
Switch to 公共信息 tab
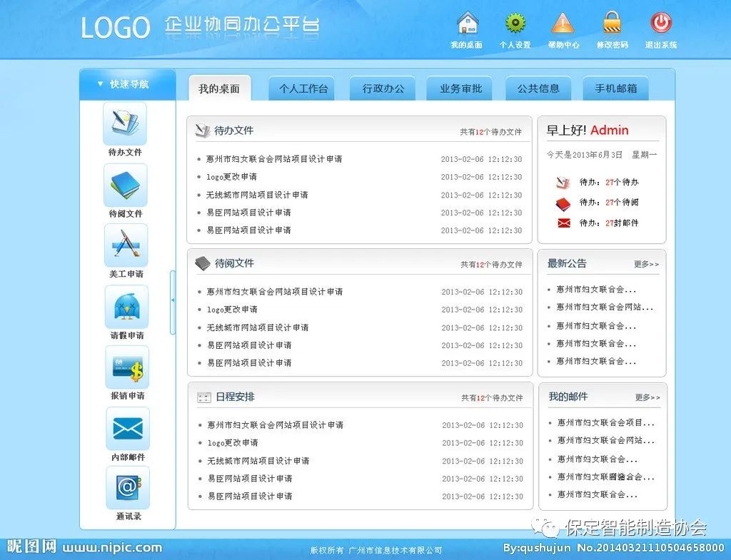538,88
